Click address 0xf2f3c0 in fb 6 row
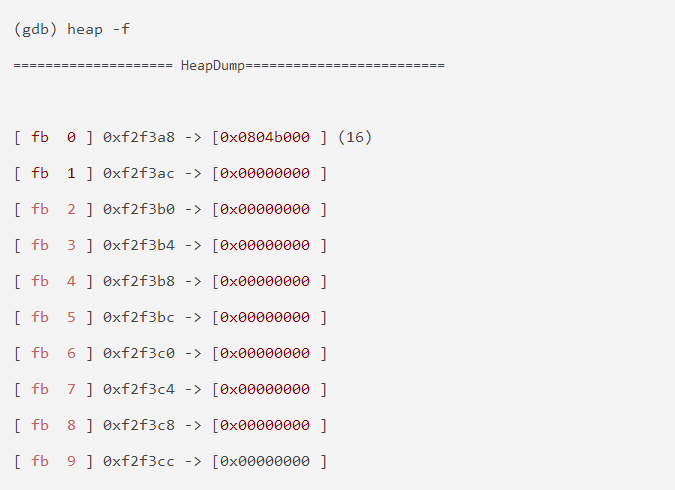The image size is (675, 490). pos(138,353)
